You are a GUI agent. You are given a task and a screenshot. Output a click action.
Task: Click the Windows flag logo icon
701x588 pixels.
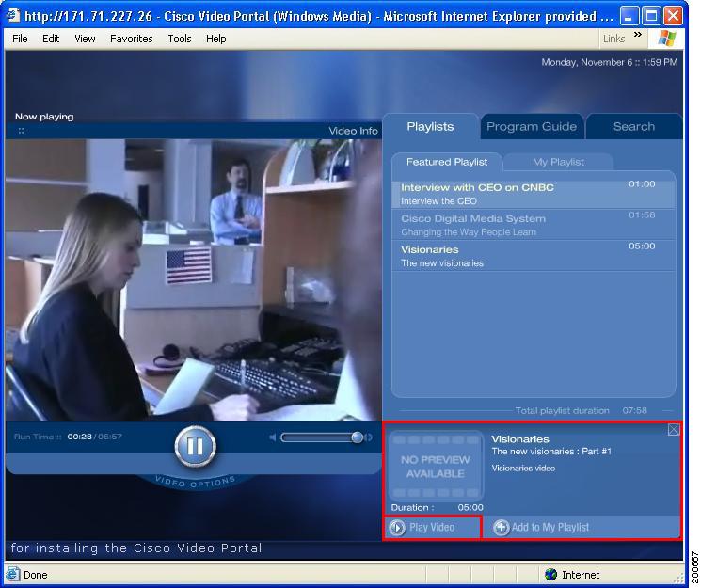(667, 39)
